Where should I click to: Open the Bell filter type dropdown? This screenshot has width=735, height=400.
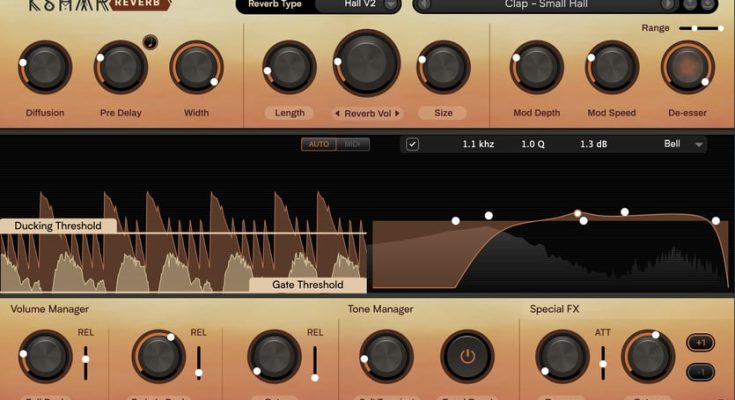(x=684, y=144)
